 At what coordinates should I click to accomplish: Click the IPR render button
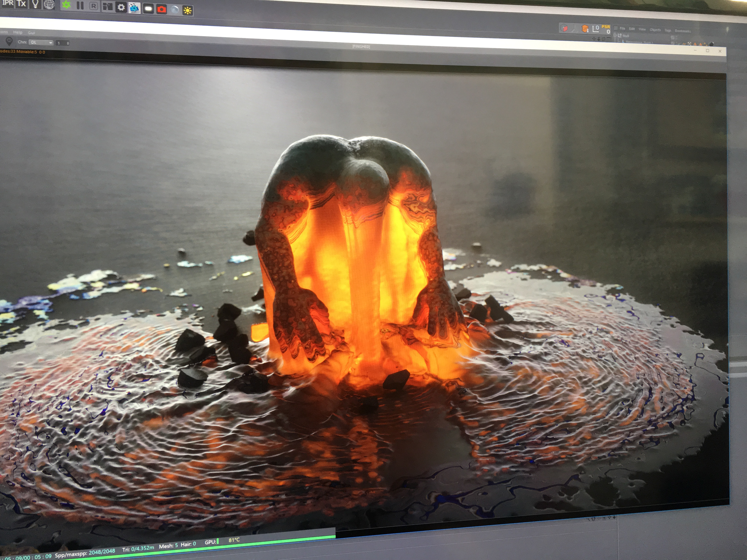[x=8, y=4]
